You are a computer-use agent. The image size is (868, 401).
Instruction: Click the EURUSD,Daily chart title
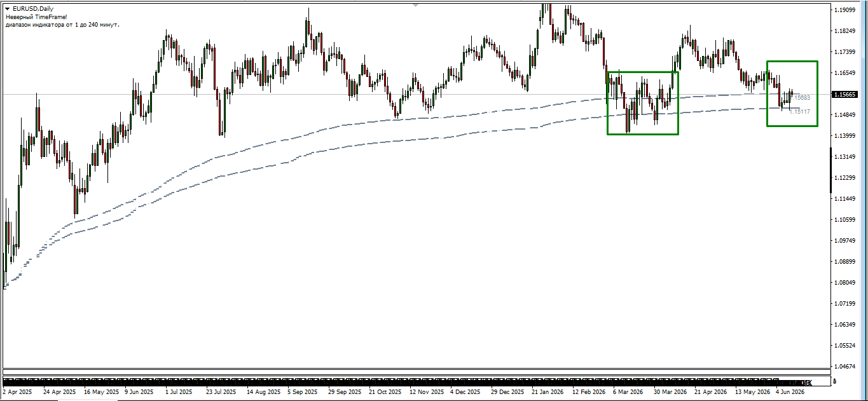33,8
